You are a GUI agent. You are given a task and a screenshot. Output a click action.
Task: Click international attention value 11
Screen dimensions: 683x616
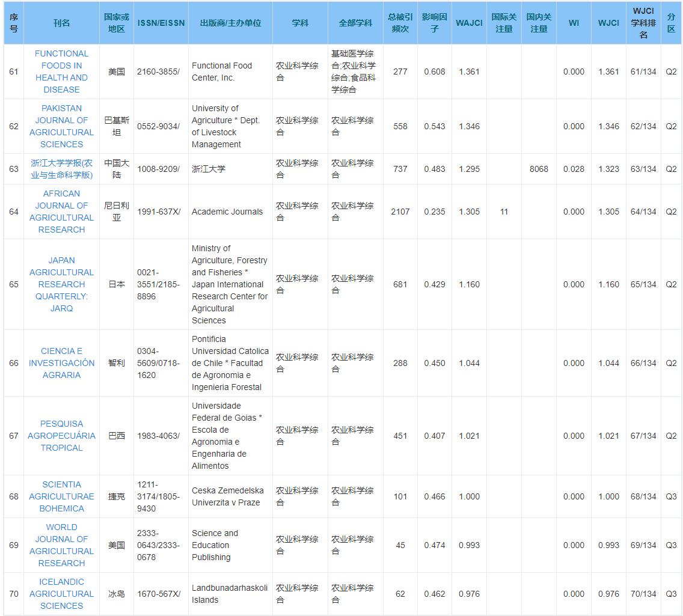point(504,212)
